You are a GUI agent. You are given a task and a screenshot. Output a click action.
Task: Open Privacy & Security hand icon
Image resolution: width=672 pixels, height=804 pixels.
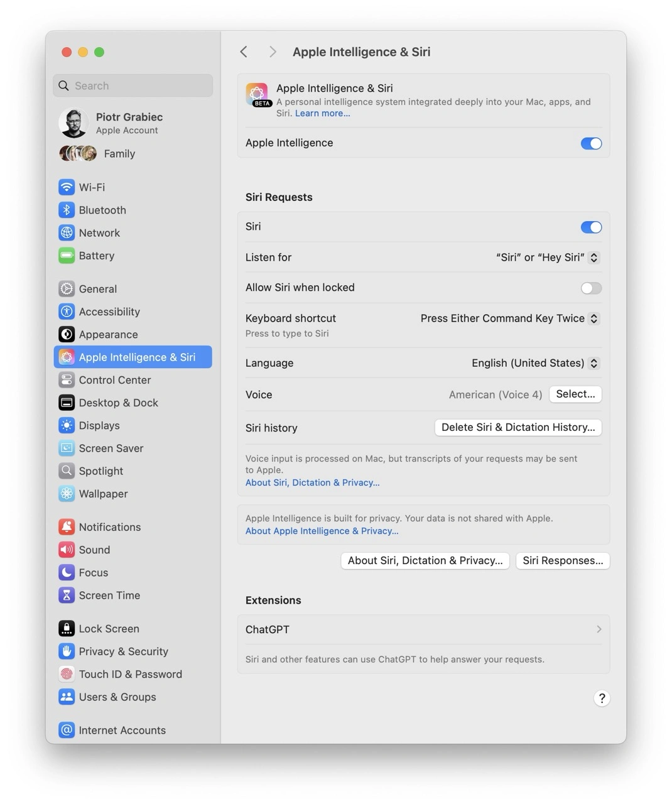(67, 651)
